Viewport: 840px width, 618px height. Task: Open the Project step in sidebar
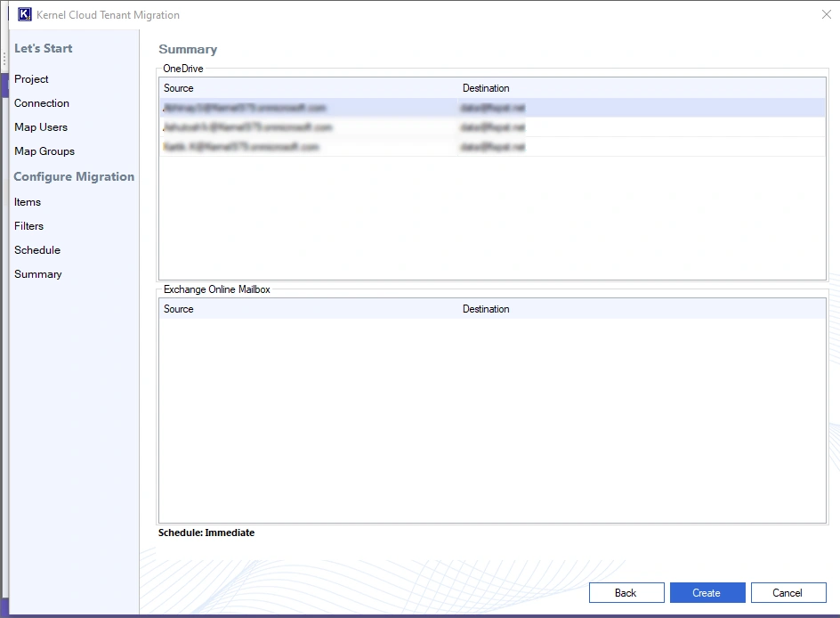(31, 79)
